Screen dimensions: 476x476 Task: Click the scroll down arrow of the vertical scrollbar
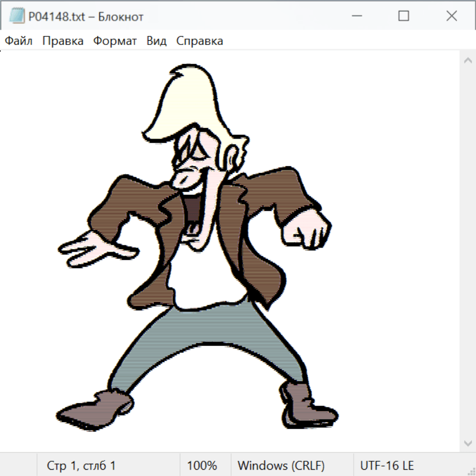point(468,443)
